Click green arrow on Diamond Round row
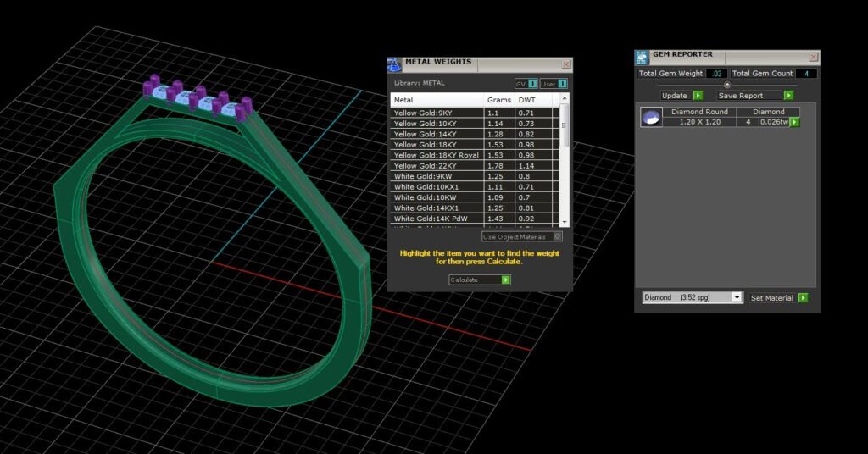 pos(795,122)
